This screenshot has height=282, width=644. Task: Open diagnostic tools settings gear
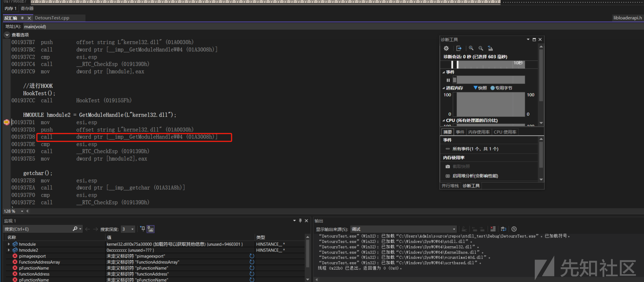click(x=446, y=48)
